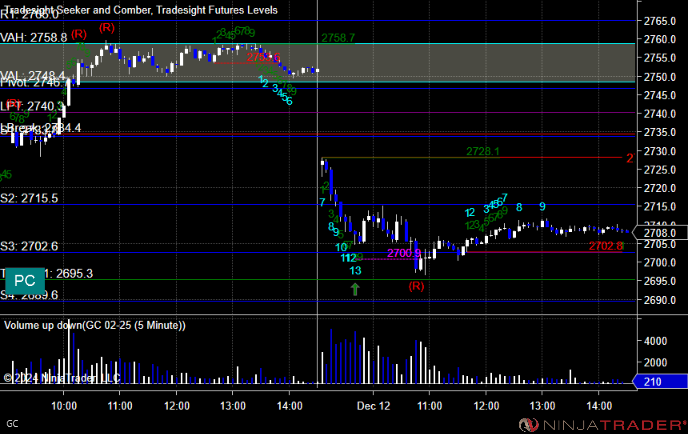Click the 2720.0 price axis label

coord(659,188)
